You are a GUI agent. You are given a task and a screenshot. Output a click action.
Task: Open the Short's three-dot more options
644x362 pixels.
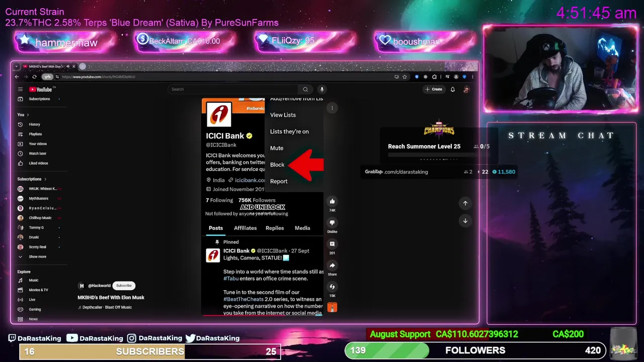(332, 108)
